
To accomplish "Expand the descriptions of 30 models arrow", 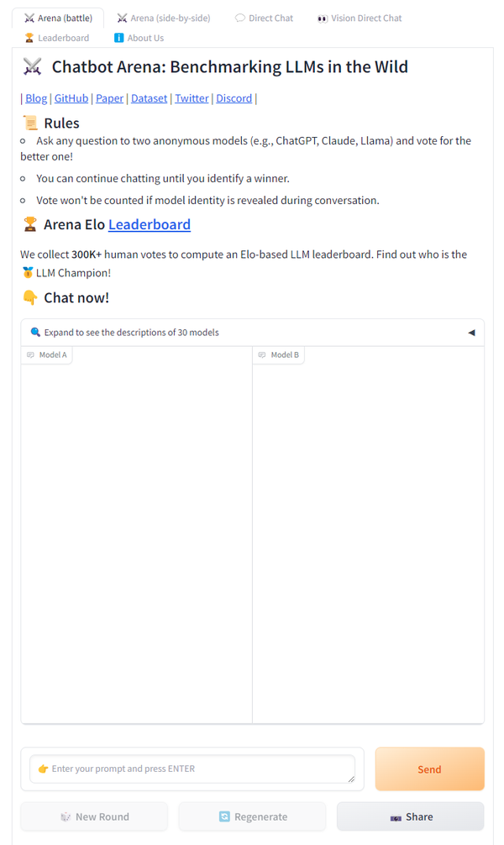I will (471, 333).
